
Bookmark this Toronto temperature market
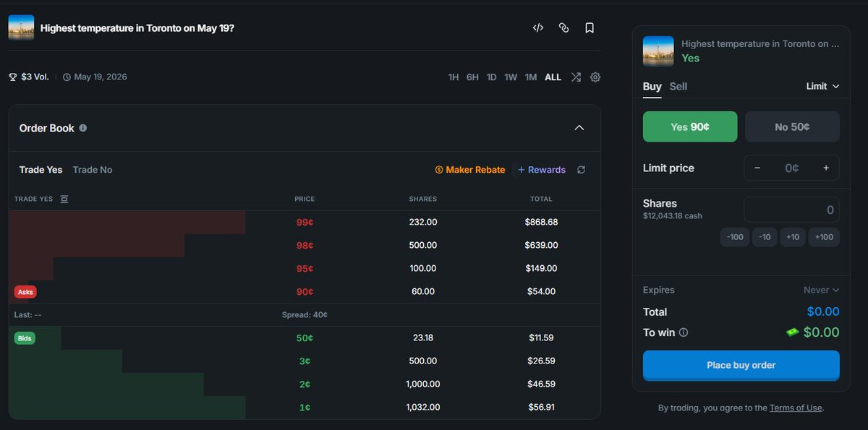pos(590,28)
